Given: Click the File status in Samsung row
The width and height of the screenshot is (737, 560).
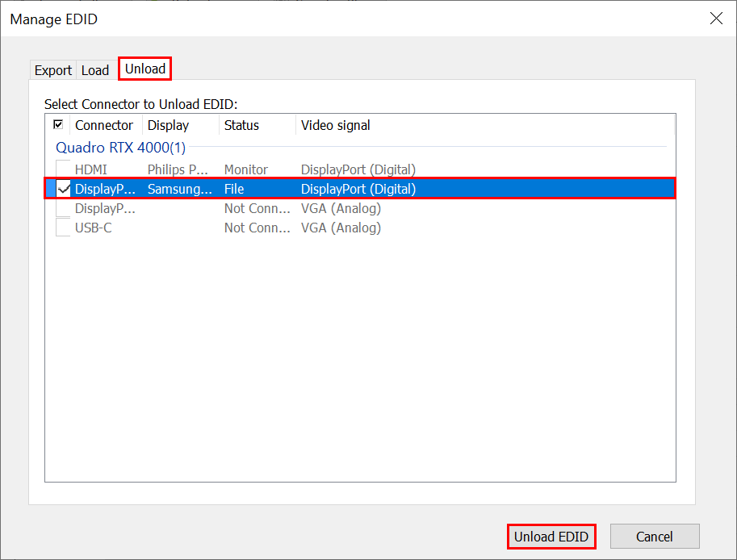Looking at the screenshot, I should (234, 189).
